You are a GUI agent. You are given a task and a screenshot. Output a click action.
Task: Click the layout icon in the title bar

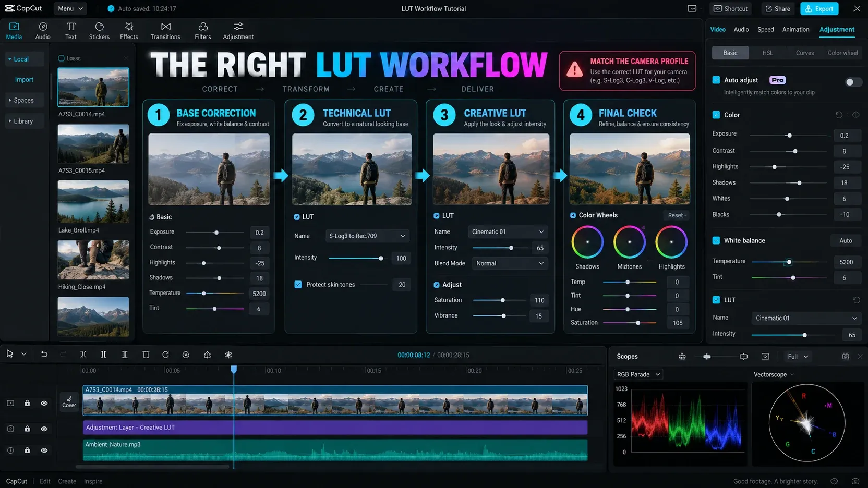pyautogui.click(x=692, y=8)
